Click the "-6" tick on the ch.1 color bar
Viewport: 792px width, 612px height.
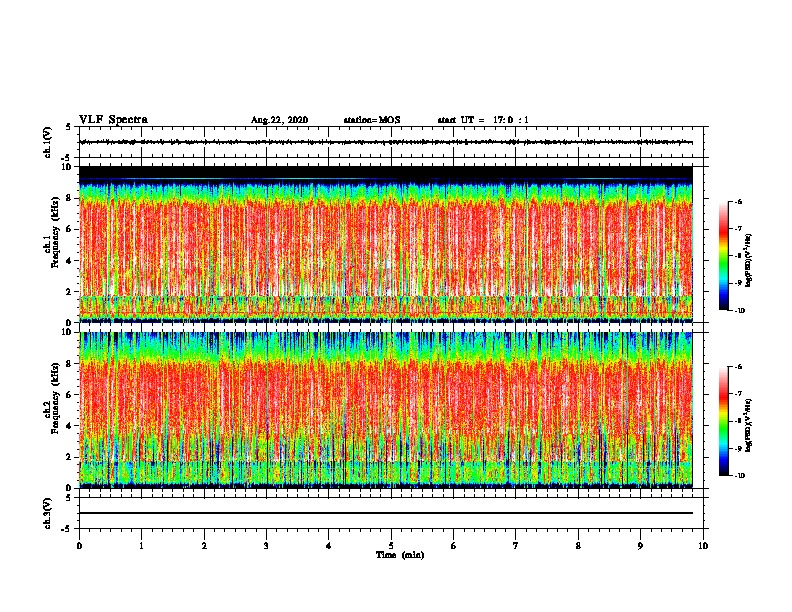(x=738, y=201)
